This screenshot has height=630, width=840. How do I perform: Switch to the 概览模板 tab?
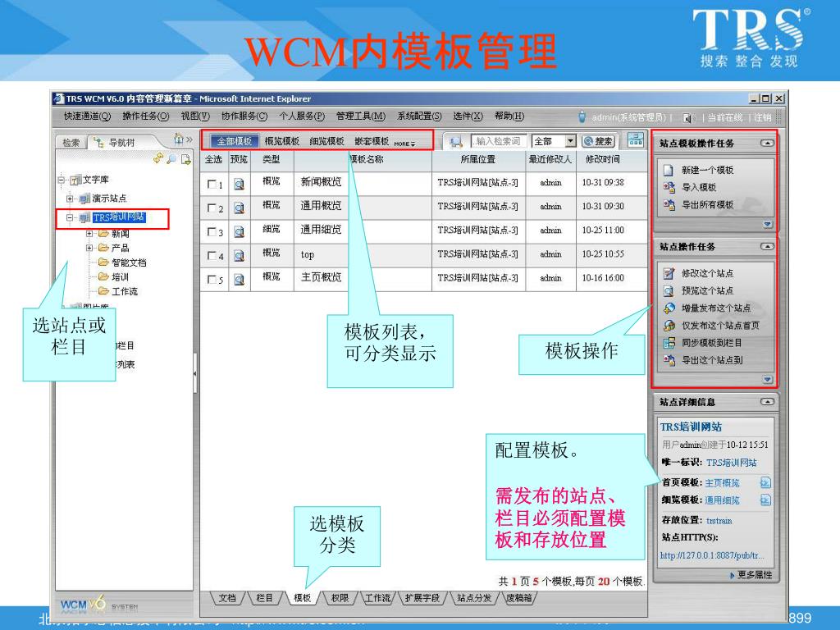282,141
